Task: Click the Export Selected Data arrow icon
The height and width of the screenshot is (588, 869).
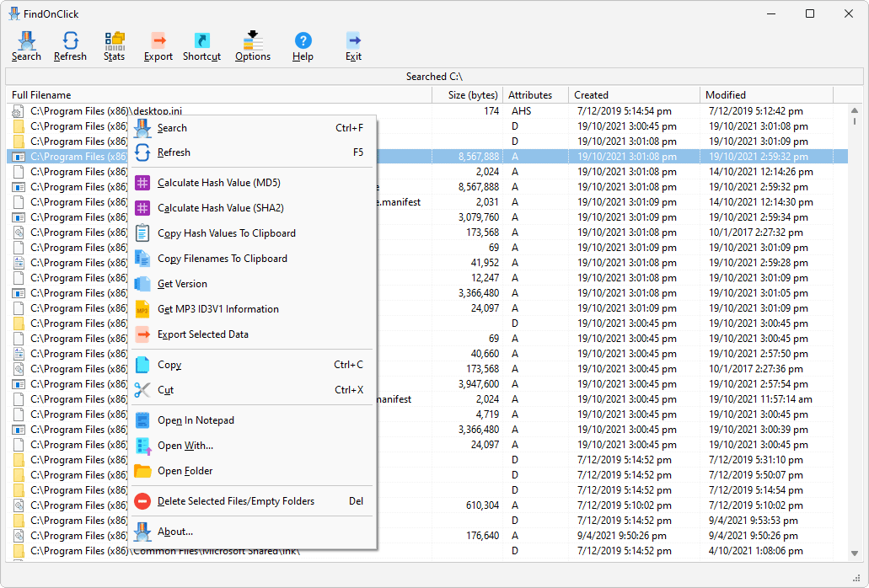Action: point(142,334)
